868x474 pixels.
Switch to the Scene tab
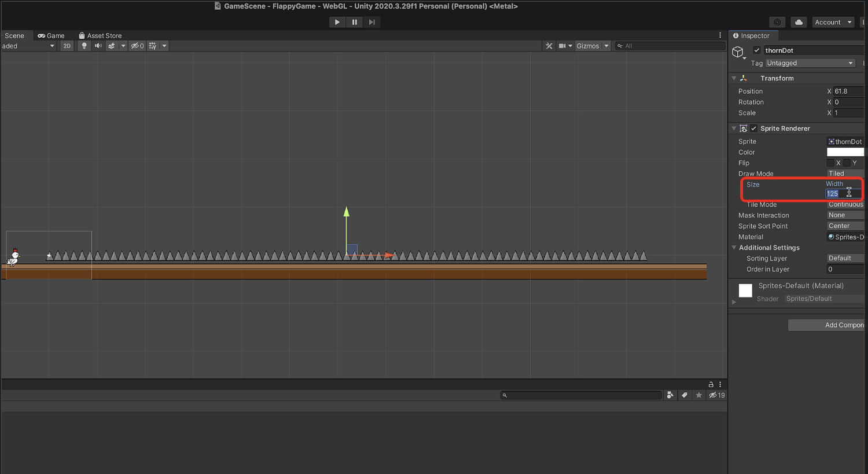coord(14,35)
